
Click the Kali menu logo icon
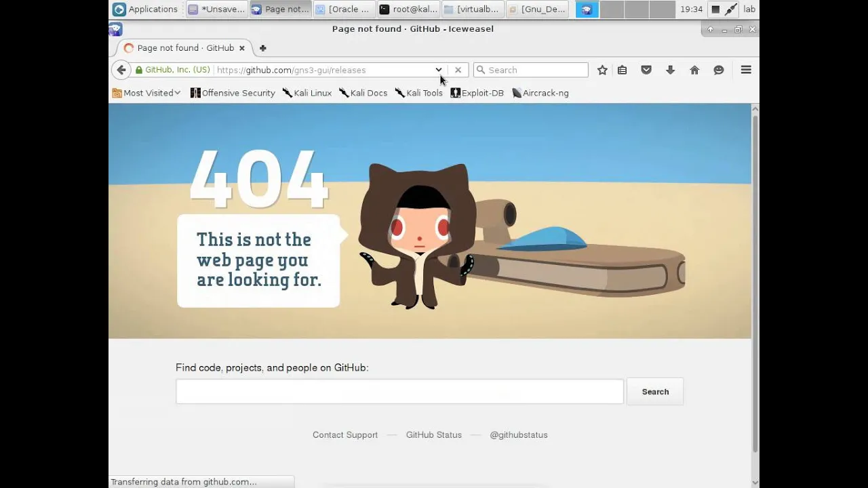pyautogui.click(x=119, y=9)
